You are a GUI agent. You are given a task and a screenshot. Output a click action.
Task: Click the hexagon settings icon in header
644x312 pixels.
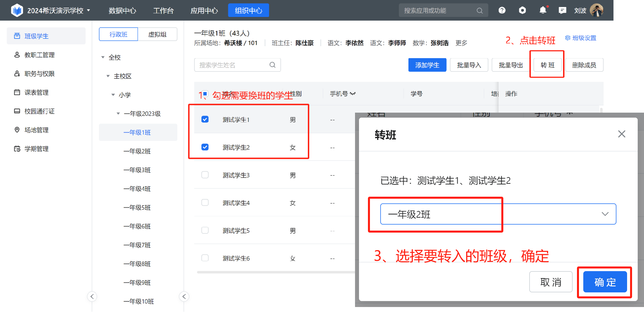(522, 10)
